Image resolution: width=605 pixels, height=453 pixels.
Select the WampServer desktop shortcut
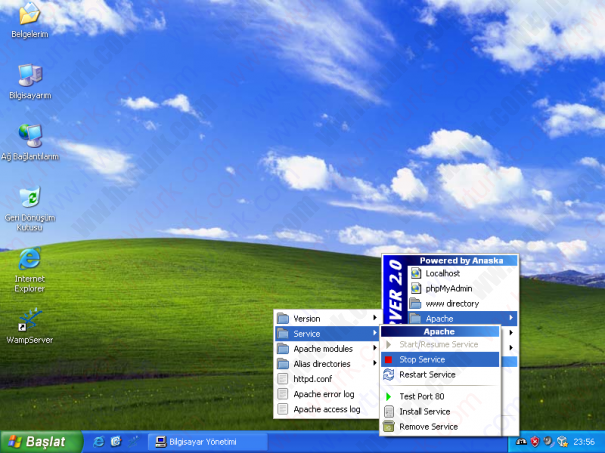[30, 326]
